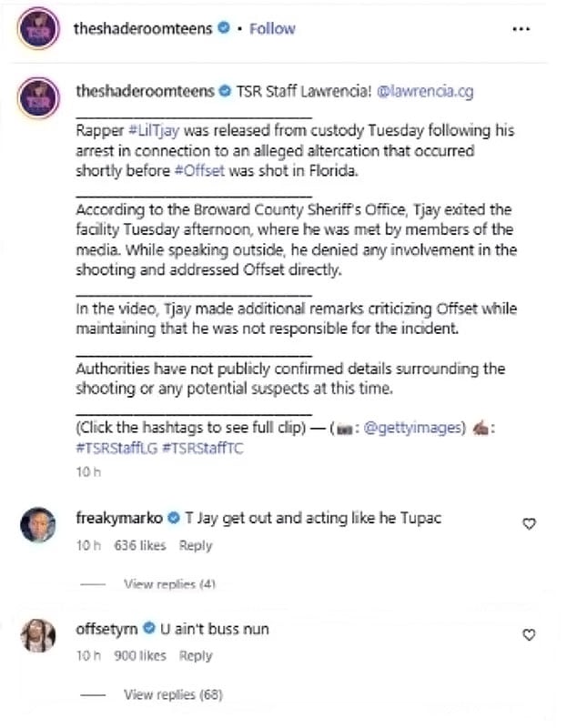
Task: Open the post options menu via three dots
Action: [521, 28]
